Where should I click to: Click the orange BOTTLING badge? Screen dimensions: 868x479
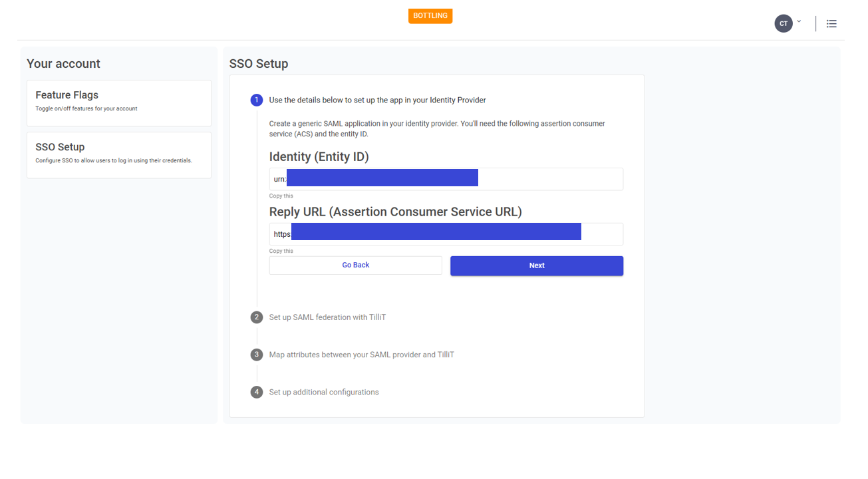(x=430, y=16)
